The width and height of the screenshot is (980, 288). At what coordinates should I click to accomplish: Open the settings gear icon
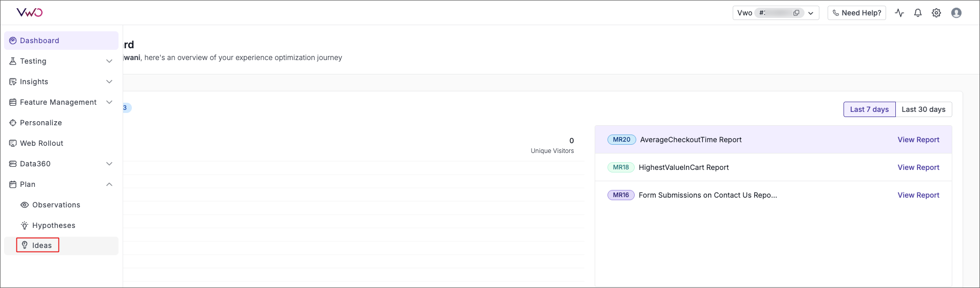(x=936, y=13)
